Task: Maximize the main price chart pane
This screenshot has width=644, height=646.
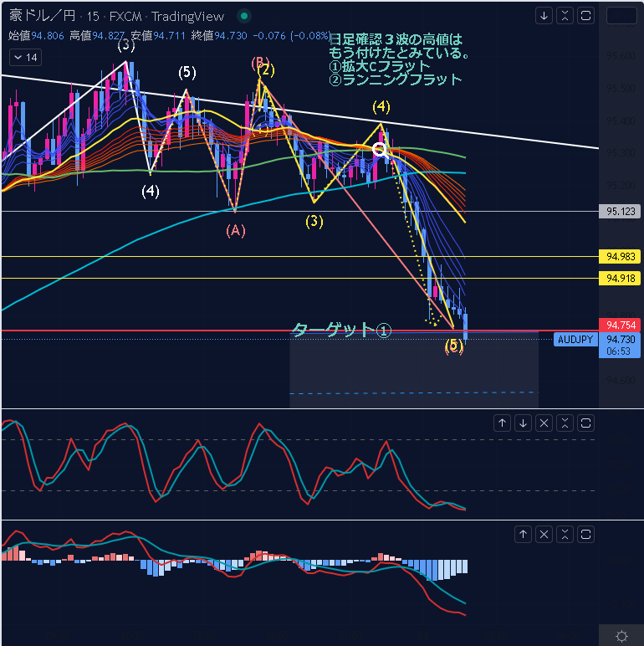Action: [586, 15]
